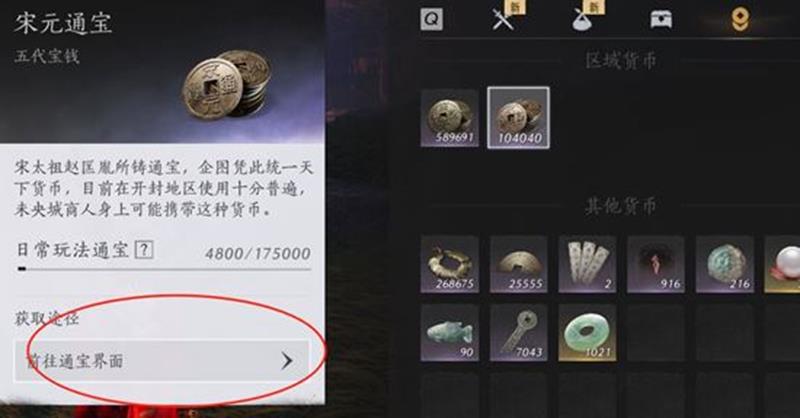
Task: Select the selected coin item showing 104040
Action: (518, 118)
